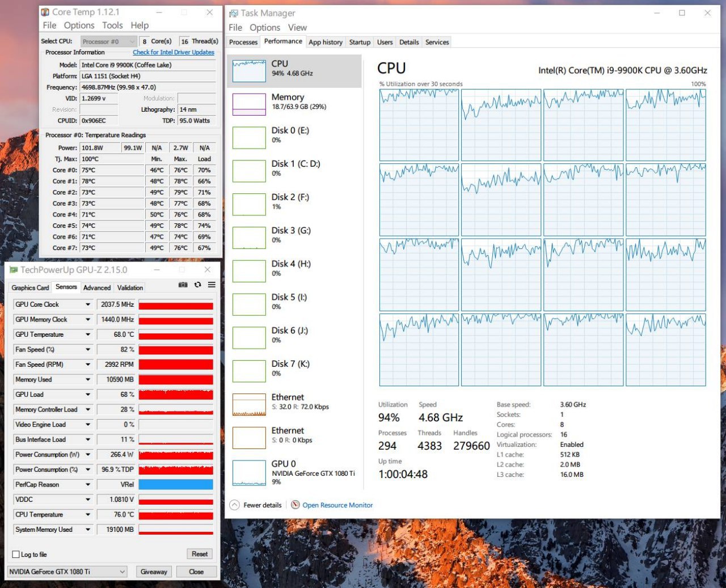
Task: Click the GPU Temperature red history graph
Action: [x=176, y=335]
